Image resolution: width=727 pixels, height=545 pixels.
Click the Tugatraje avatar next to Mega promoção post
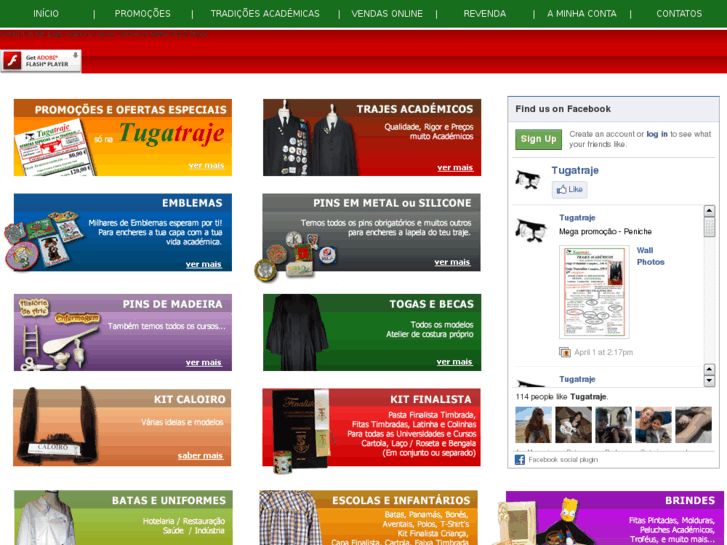coord(530,230)
